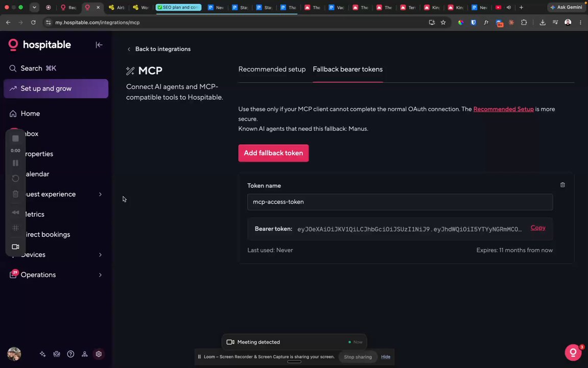Click the Ask Gemini button
Viewport: 588px width, 368px height.
pos(566,7)
